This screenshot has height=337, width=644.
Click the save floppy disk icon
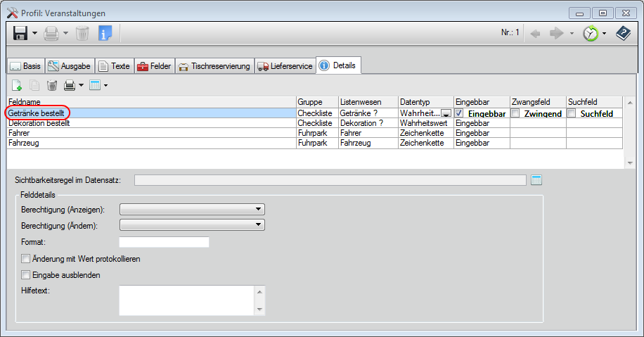click(x=20, y=33)
